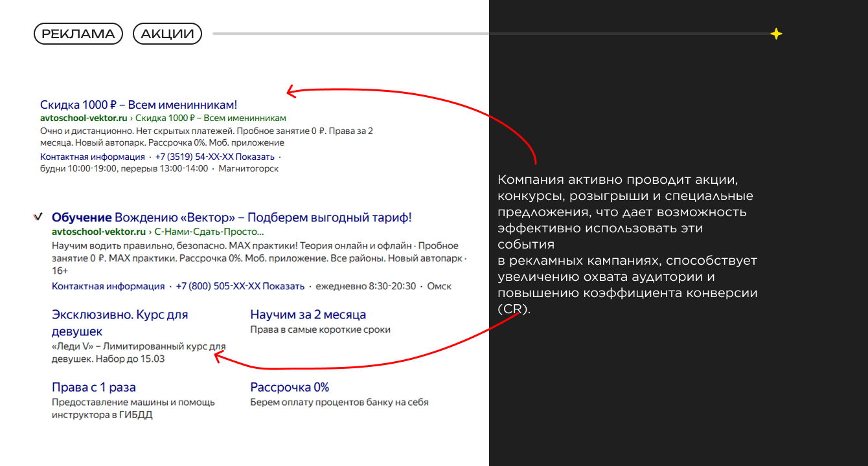
Task: Click the avtoschool-vektor V favicon
Action: (37, 217)
